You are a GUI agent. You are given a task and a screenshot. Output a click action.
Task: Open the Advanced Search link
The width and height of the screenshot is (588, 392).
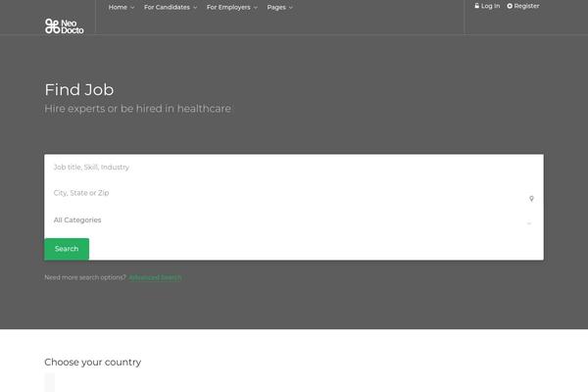point(155,277)
